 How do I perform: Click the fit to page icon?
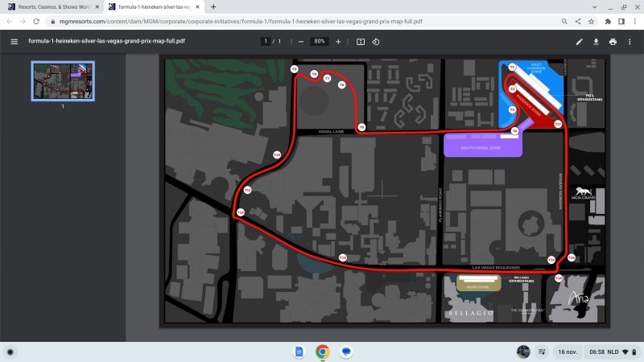361,41
